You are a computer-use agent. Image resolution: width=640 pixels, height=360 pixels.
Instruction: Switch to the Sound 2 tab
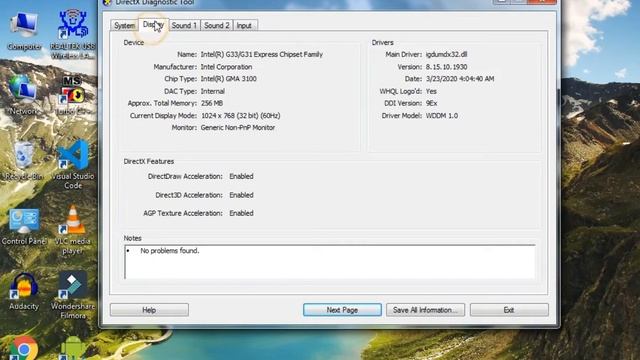click(217, 25)
